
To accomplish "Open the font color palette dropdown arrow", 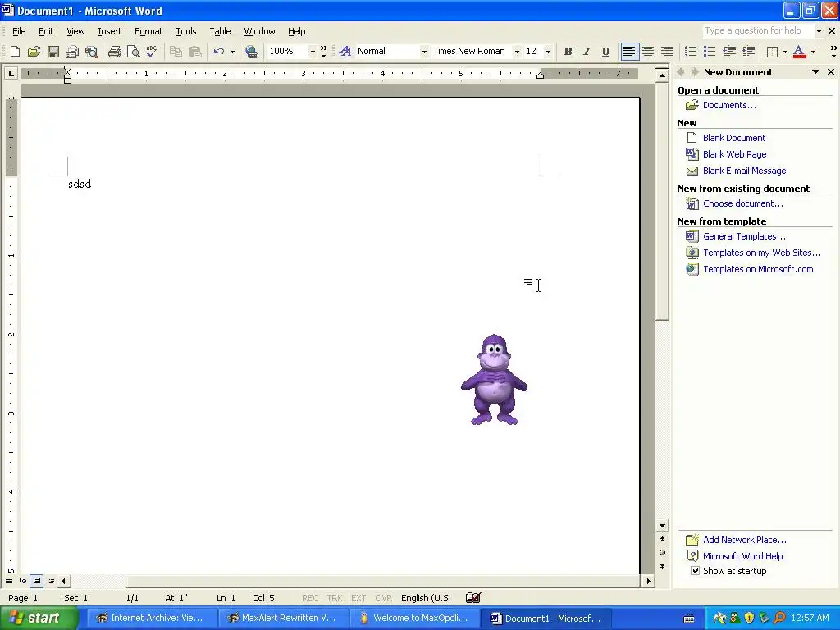I will coord(813,52).
